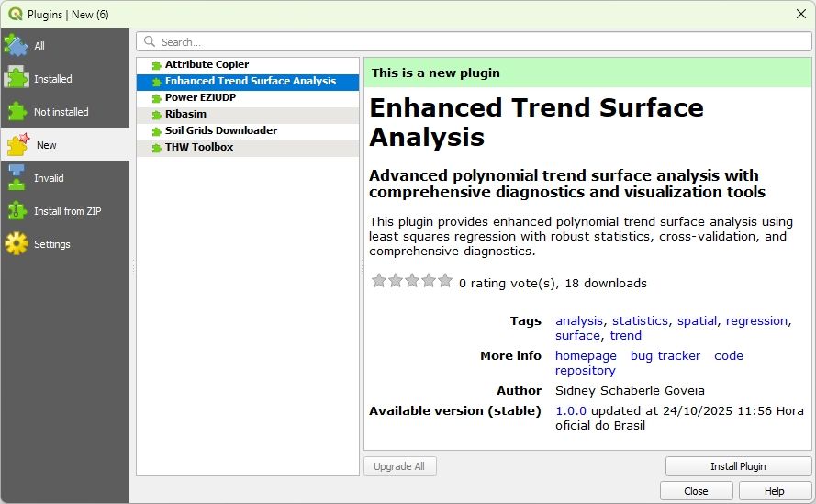Click the All plugins puzzle icon

17,45
